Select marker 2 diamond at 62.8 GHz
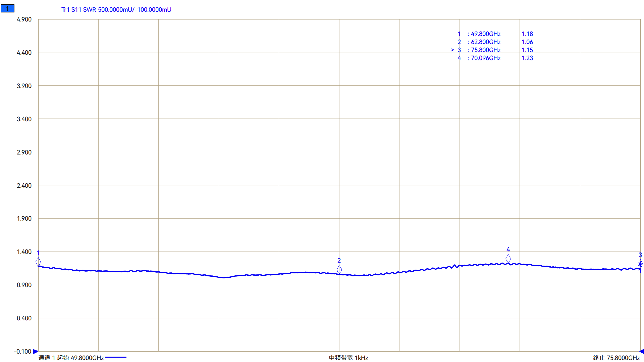 tap(339, 269)
